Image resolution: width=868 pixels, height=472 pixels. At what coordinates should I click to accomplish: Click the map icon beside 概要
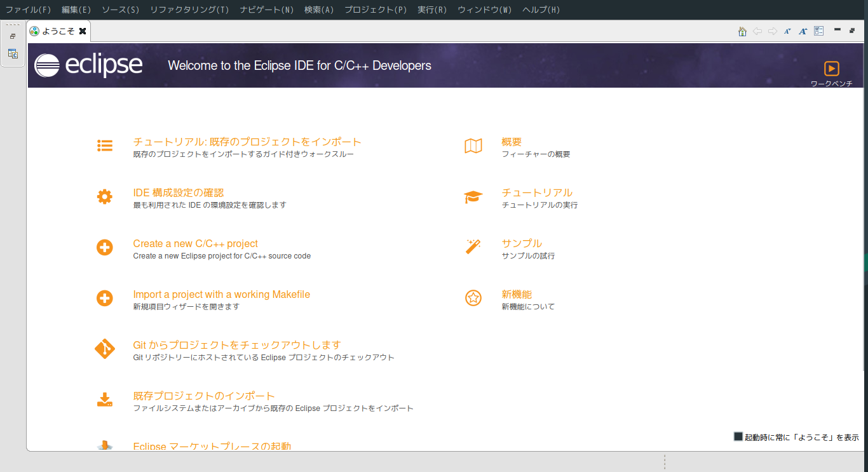pos(473,146)
